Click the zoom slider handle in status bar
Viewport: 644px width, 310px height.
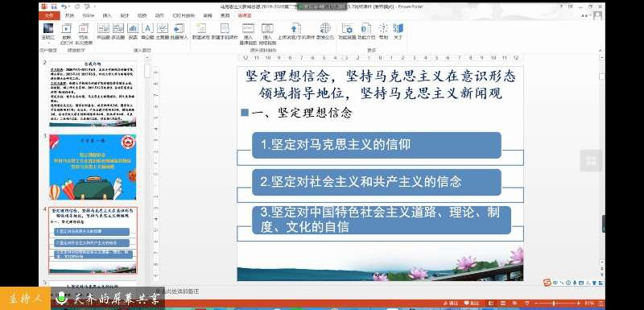click(x=554, y=303)
